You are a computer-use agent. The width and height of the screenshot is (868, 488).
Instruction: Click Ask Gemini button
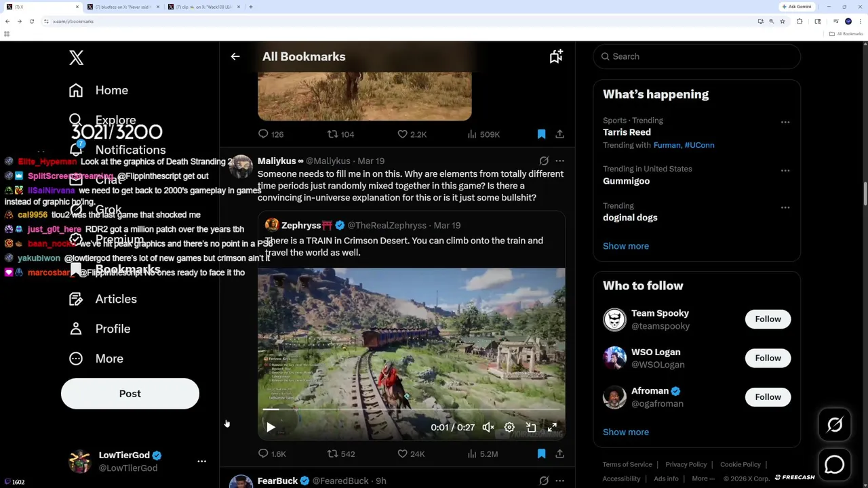[797, 7]
